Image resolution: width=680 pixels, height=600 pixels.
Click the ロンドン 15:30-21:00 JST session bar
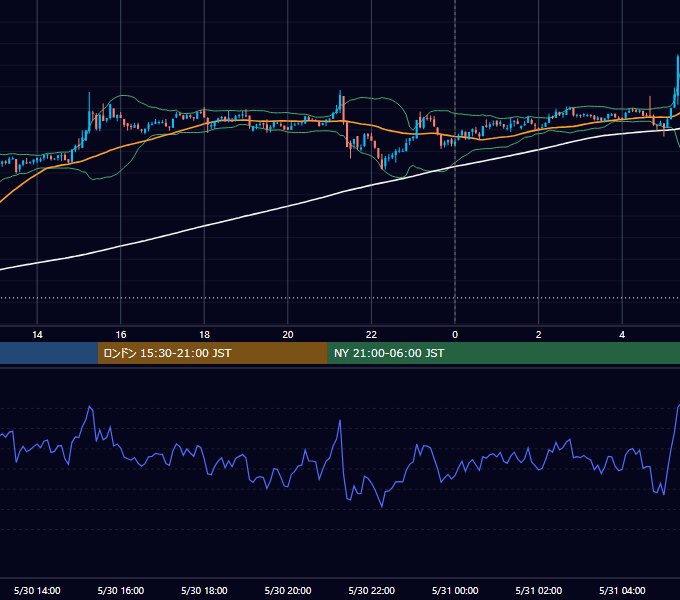(x=212, y=353)
